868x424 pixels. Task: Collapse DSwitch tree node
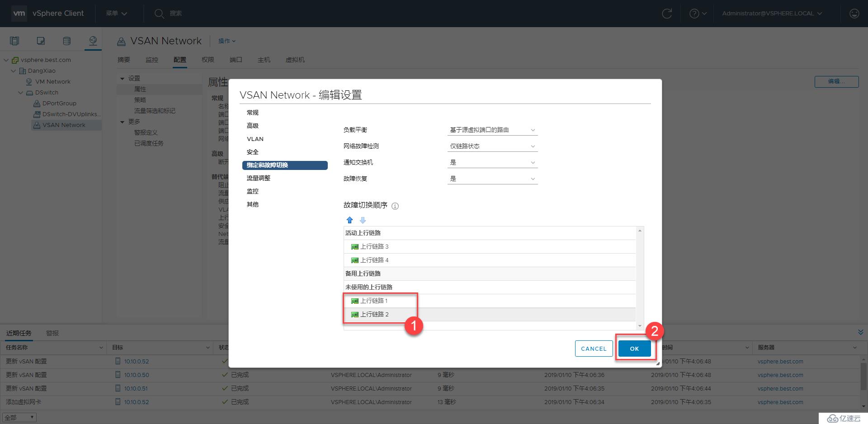click(x=21, y=92)
